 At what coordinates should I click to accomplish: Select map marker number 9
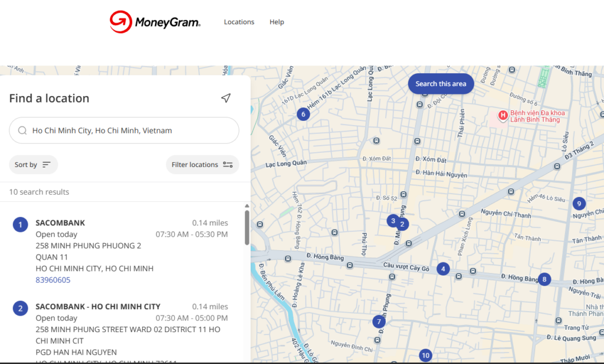click(579, 204)
